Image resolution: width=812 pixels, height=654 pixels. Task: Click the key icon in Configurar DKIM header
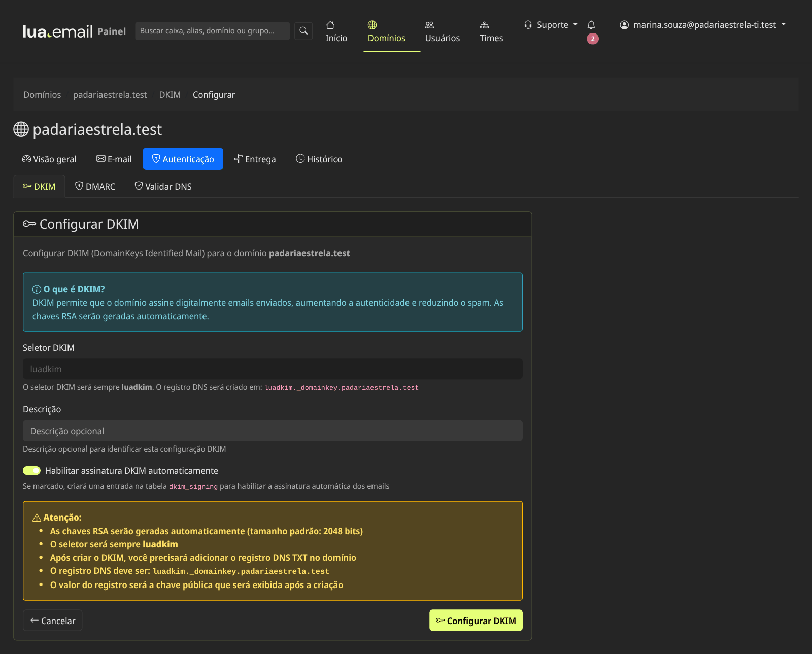pos(29,224)
